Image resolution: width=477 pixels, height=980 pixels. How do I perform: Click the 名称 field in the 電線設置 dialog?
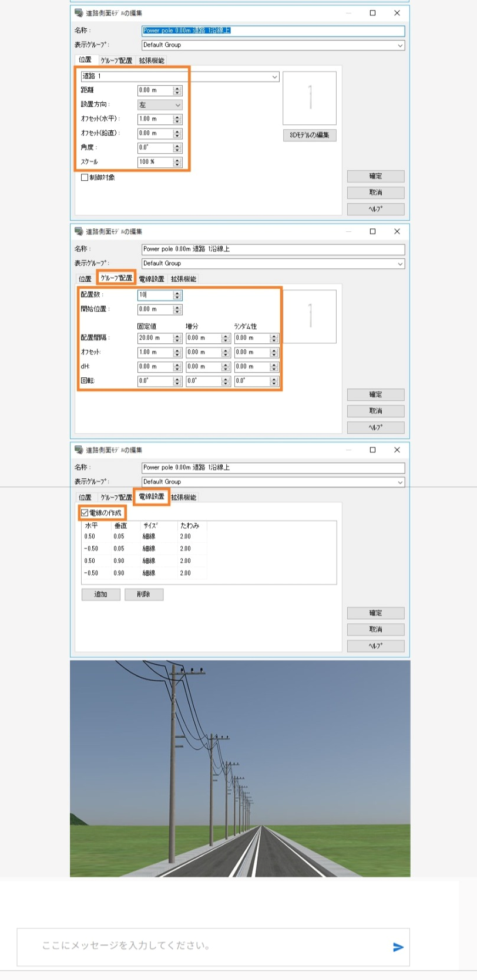click(273, 468)
